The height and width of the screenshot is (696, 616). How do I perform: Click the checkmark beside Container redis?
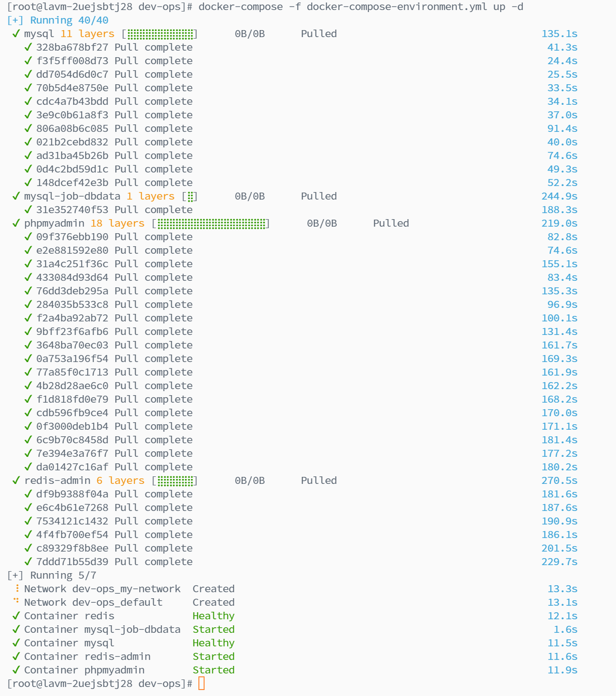16,616
